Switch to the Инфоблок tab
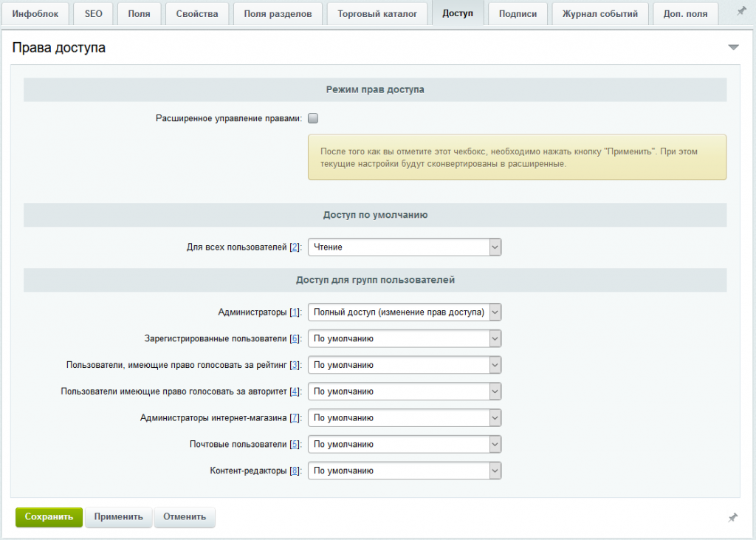 (x=35, y=13)
